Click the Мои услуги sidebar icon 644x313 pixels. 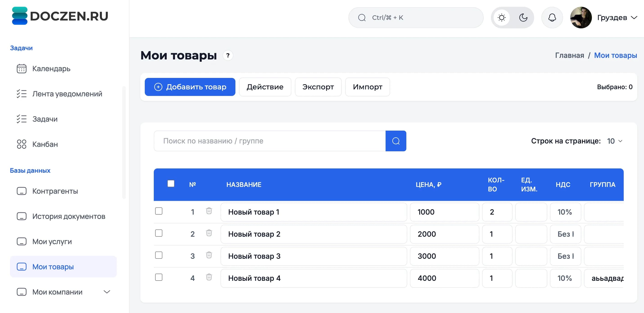(x=21, y=242)
